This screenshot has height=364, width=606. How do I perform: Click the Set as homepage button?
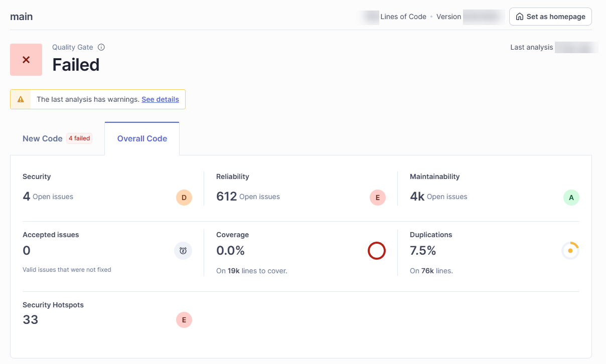pos(550,17)
